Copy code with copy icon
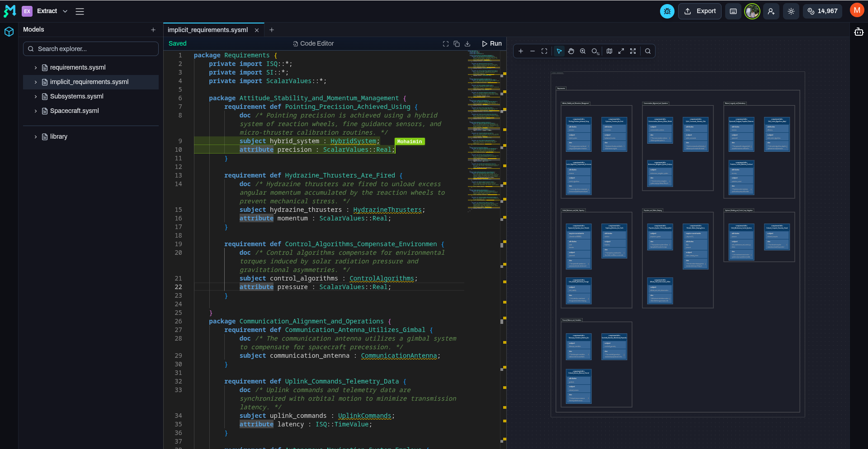868x449 pixels. (x=457, y=44)
